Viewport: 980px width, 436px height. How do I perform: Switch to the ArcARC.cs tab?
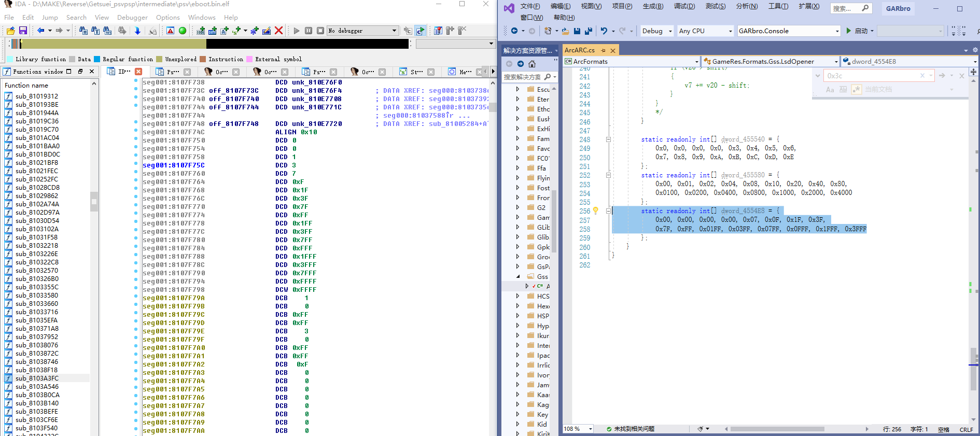(x=580, y=50)
